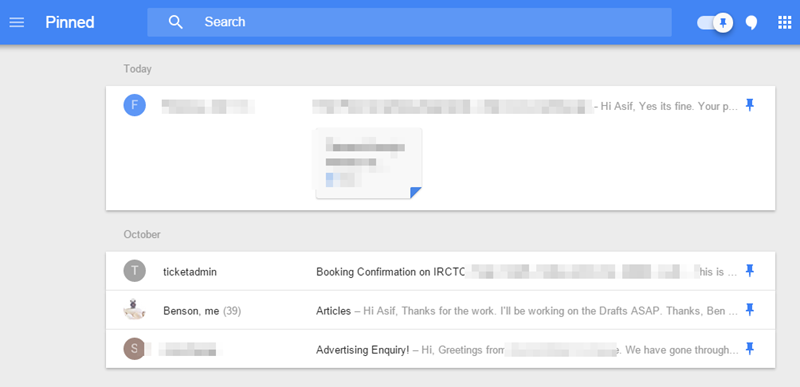Select the brown S sender avatar
Viewport: 800px width, 387px height.
pyautogui.click(x=135, y=349)
